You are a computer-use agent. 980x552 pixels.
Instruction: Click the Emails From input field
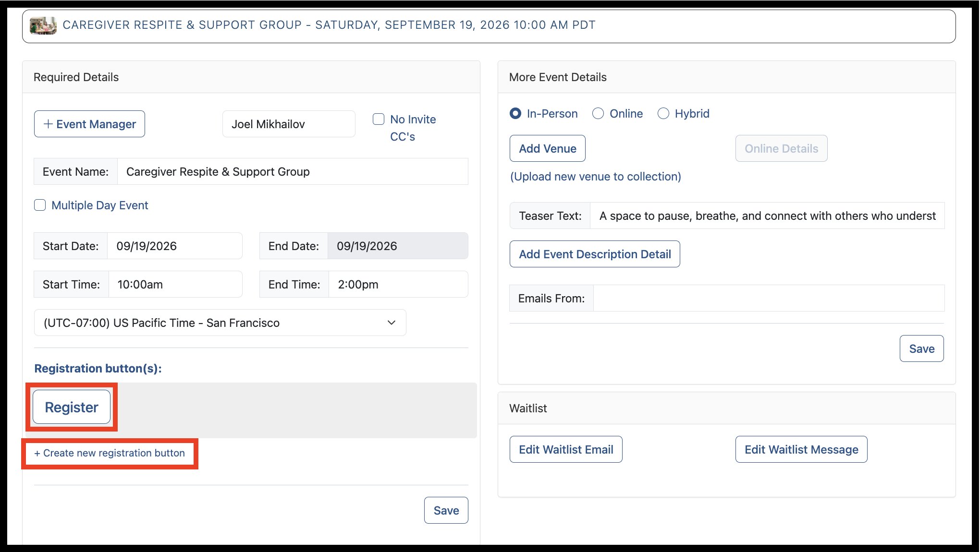769,298
